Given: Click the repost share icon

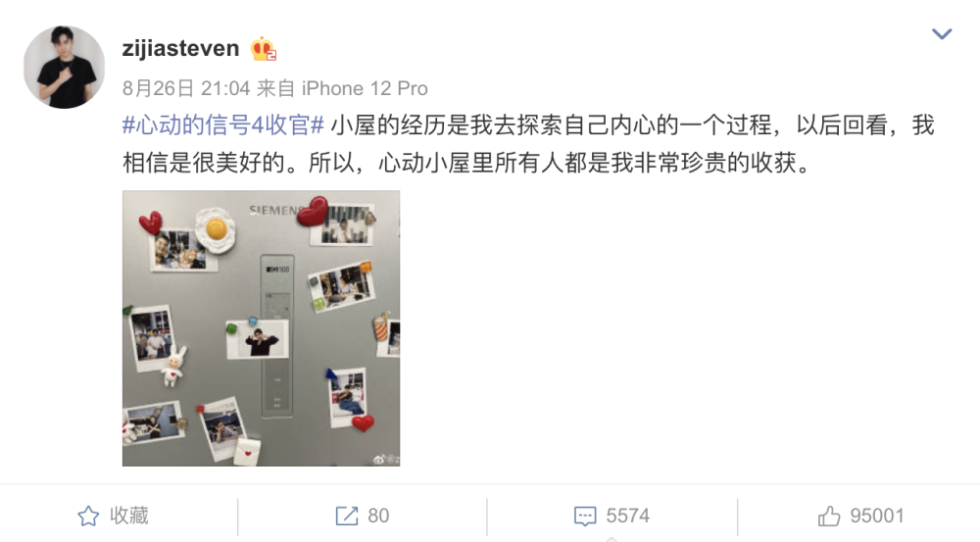Looking at the screenshot, I should [x=346, y=516].
